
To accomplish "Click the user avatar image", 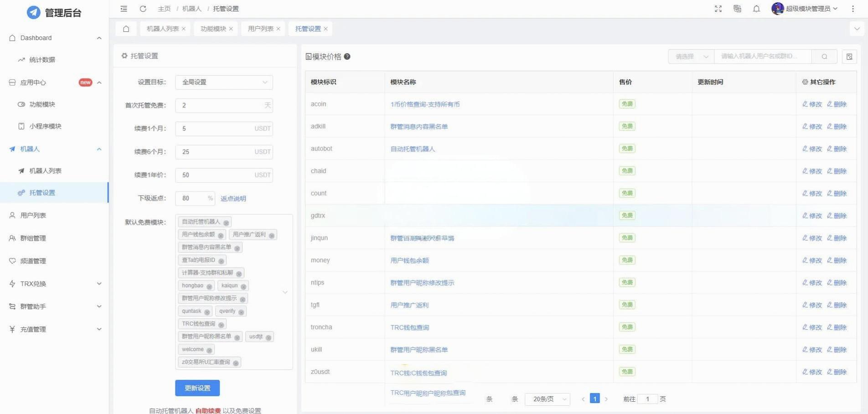I will point(777,8).
